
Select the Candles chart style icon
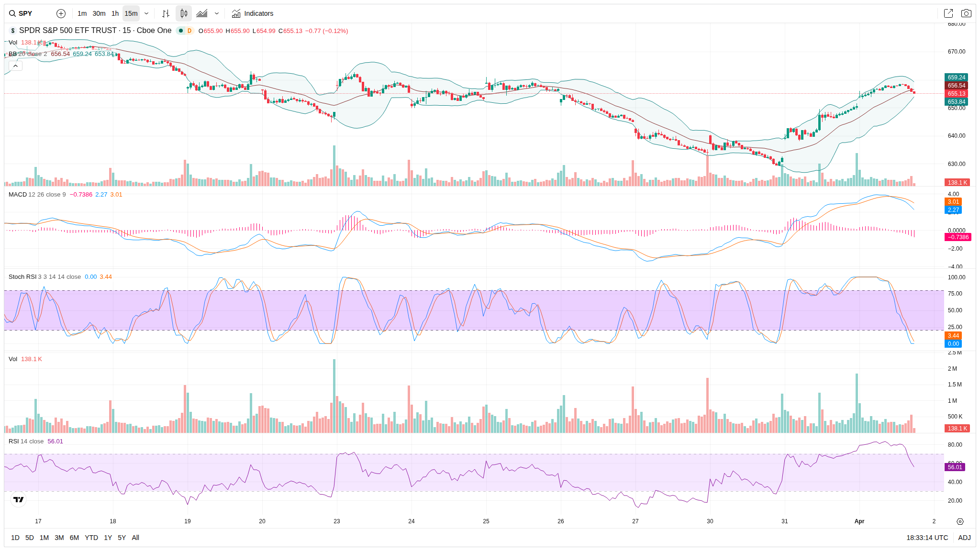[184, 13]
